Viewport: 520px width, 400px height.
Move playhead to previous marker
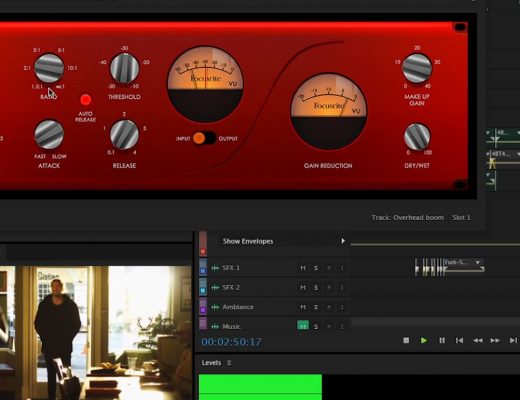tap(459, 340)
